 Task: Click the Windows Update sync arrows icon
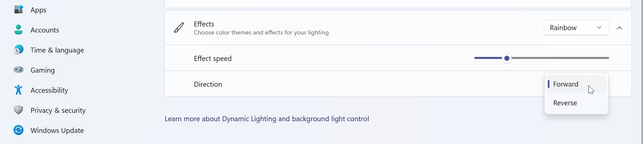pos(18,130)
